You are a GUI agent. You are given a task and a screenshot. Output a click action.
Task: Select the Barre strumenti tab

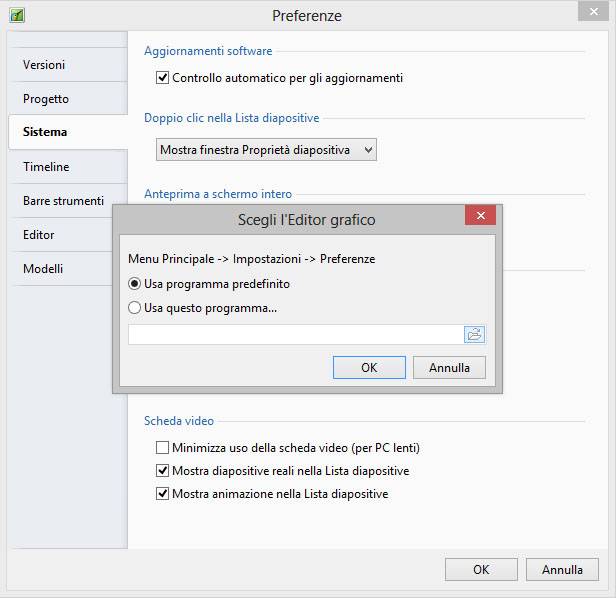pyautogui.click(x=63, y=201)
